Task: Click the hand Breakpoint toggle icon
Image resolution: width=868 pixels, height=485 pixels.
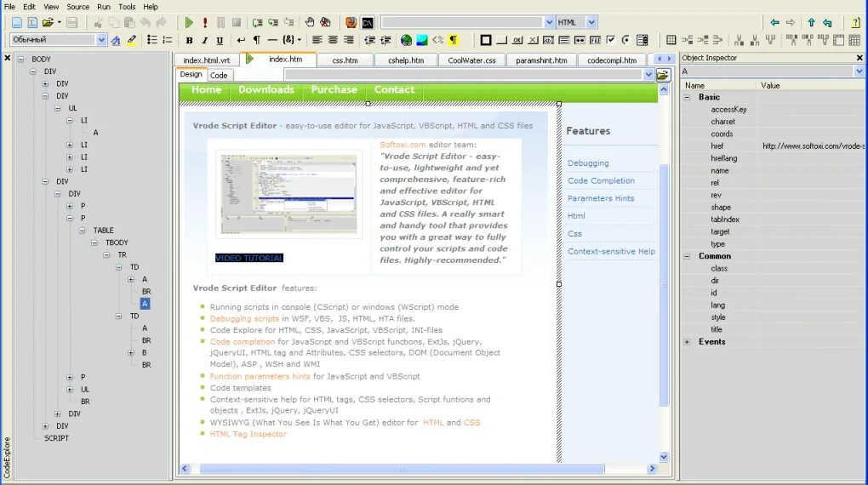Action: 310,22
